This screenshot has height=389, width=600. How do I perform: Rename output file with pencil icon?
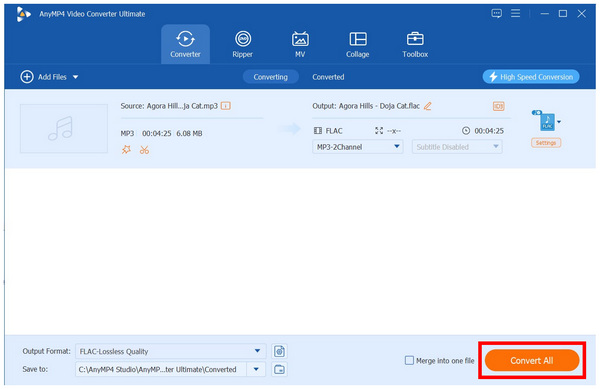point(428,106)
